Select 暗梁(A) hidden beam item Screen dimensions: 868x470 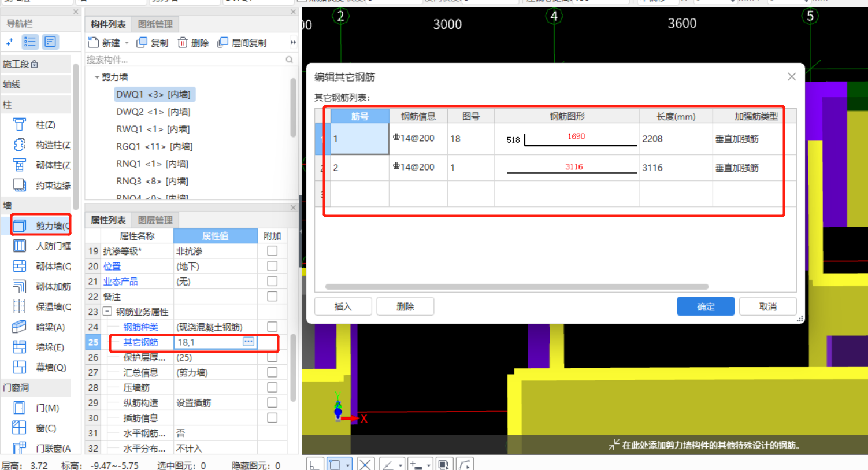point(38,327)
